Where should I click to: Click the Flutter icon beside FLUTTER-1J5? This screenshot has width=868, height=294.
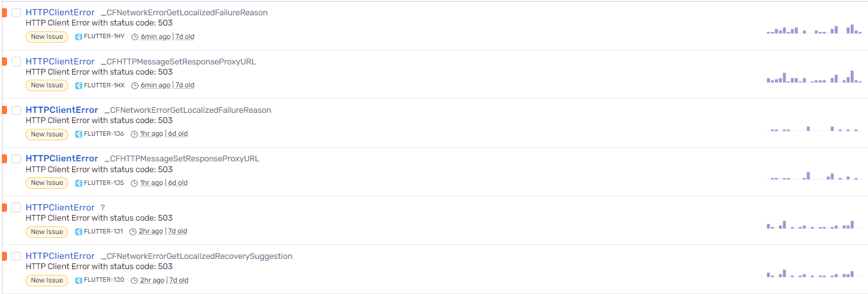(78, 183)
